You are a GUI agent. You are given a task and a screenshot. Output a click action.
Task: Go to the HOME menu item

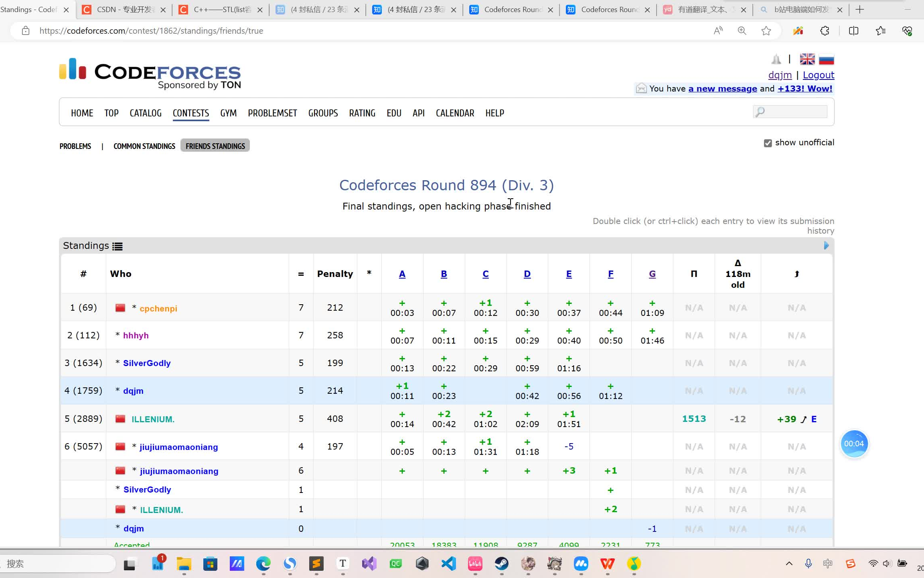82,113
